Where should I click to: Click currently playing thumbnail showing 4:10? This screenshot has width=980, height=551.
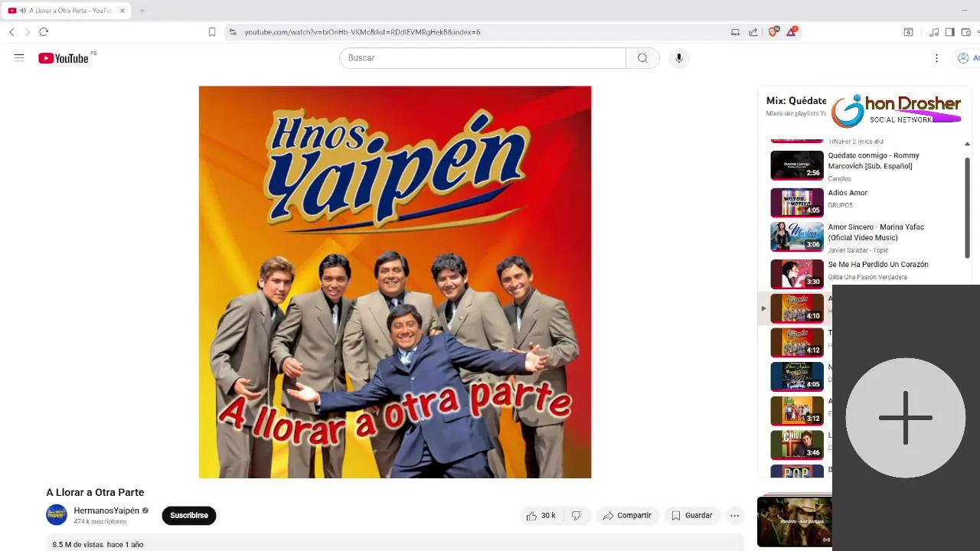tap(797, 308)
